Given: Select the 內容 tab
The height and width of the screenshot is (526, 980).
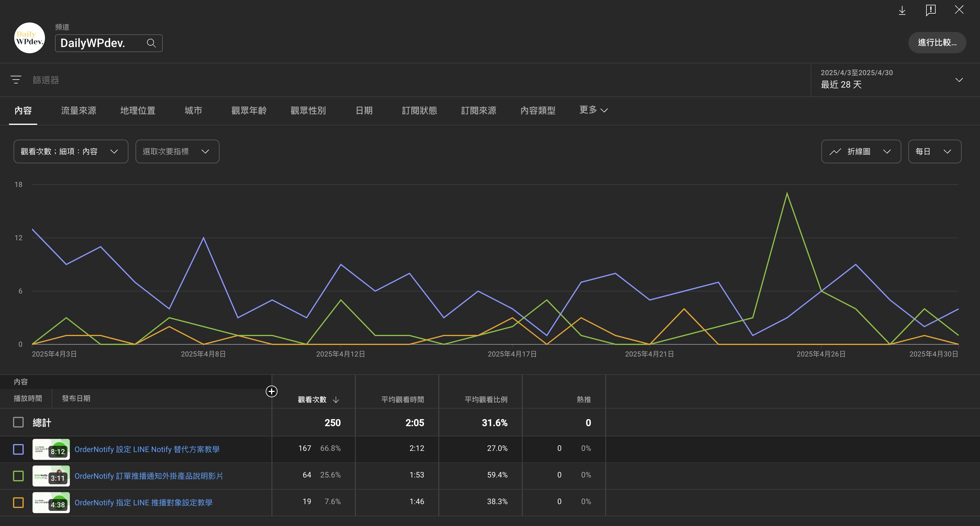Looking at the screenshot, I should (x=23, y=111).
